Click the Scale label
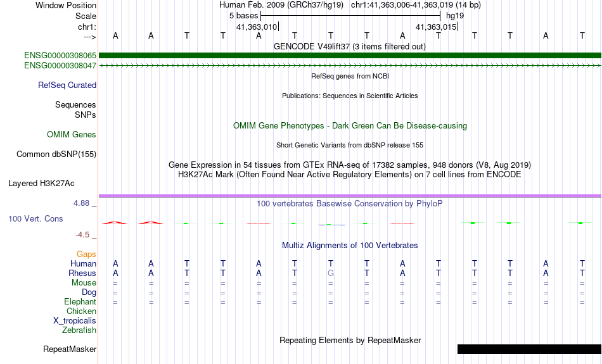Image resolution: width=602 pixels, height=364 pixels. (x=86, y=16)
